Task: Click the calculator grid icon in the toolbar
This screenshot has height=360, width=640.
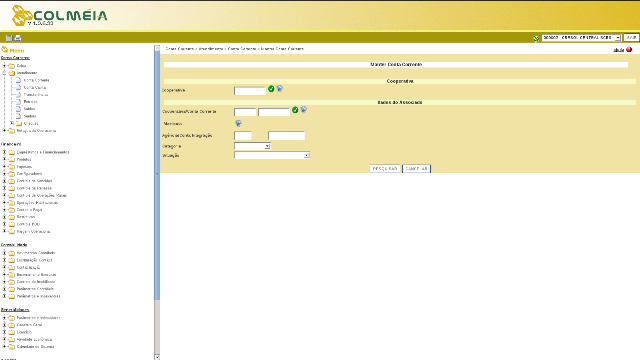Action: (x=9, y=38)
